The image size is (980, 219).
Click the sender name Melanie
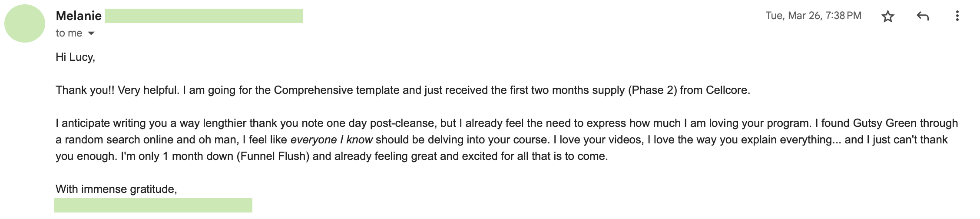coord(79,16)
